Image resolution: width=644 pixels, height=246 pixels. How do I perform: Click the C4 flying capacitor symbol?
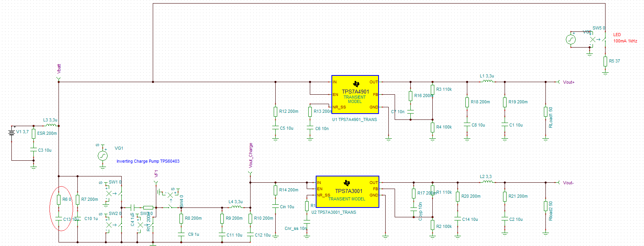pyautogui.click(x=133, y=207)
